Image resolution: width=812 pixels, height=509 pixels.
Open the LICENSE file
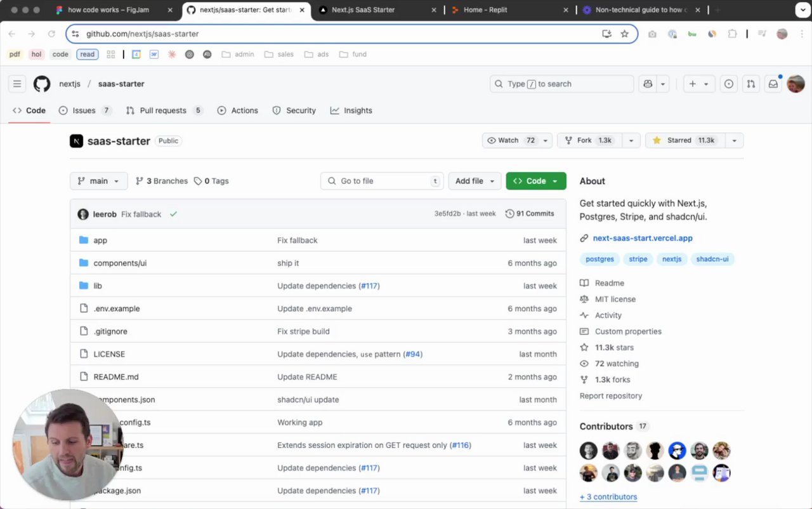(x=109, y=354)
